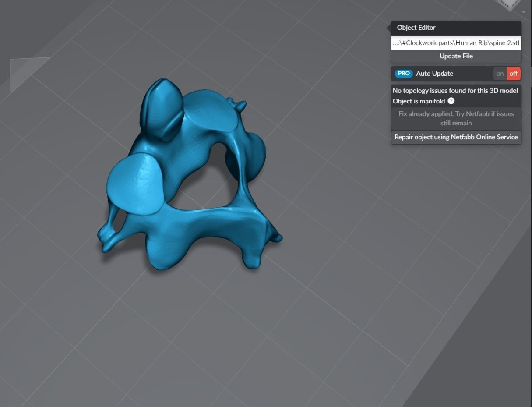Click the Update File button
This screenshot has width=532, height=407.
[x=456, y=56]
